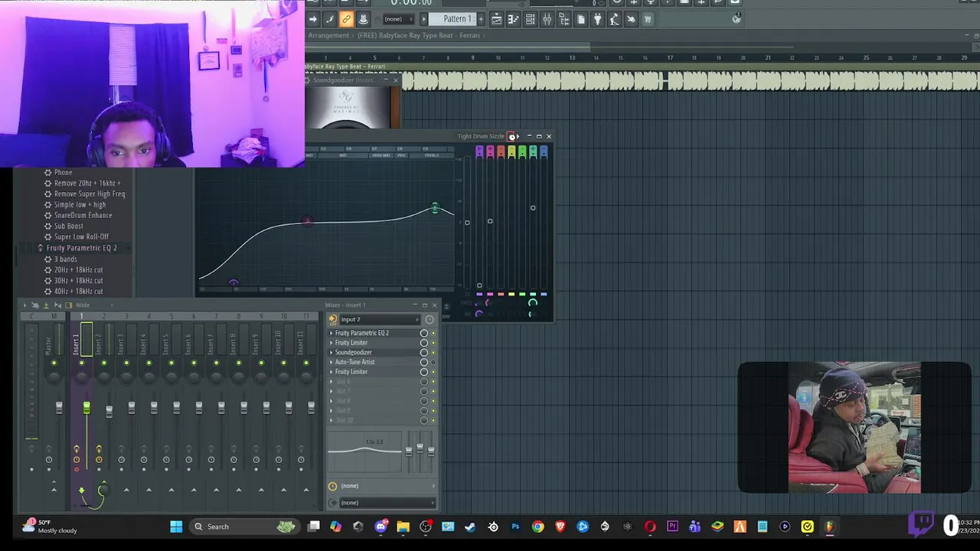Open the Browser/plugin picker icon
The image size is (980, 551).
[x=563, y=19]
